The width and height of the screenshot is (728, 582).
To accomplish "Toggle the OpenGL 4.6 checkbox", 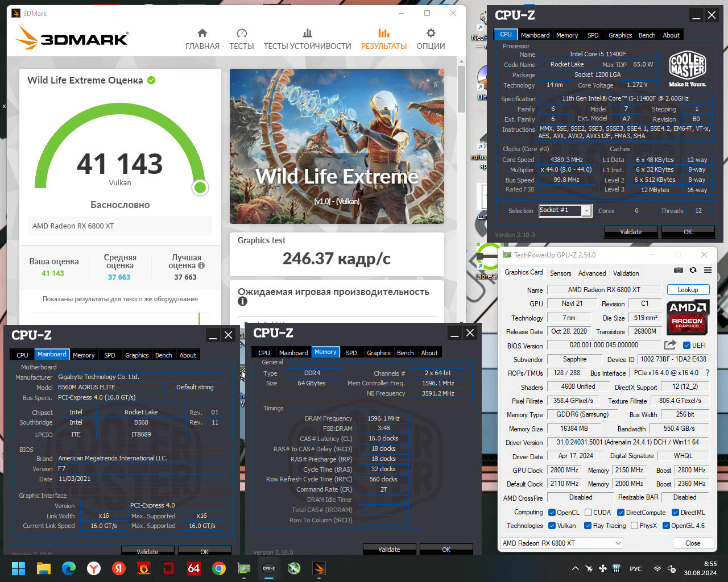I will click(666, 526).
